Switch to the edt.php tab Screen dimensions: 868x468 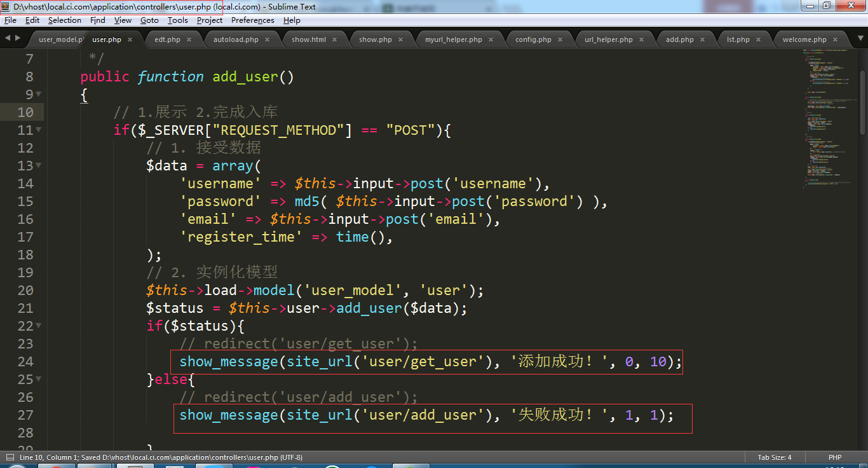click(x=167, y=39)
